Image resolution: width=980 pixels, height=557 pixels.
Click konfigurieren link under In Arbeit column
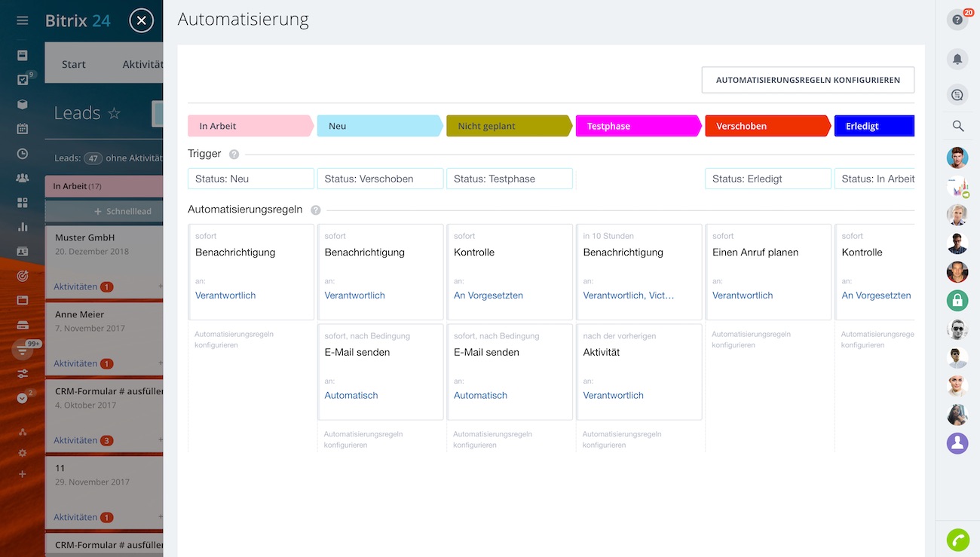(x=234, y=339)
